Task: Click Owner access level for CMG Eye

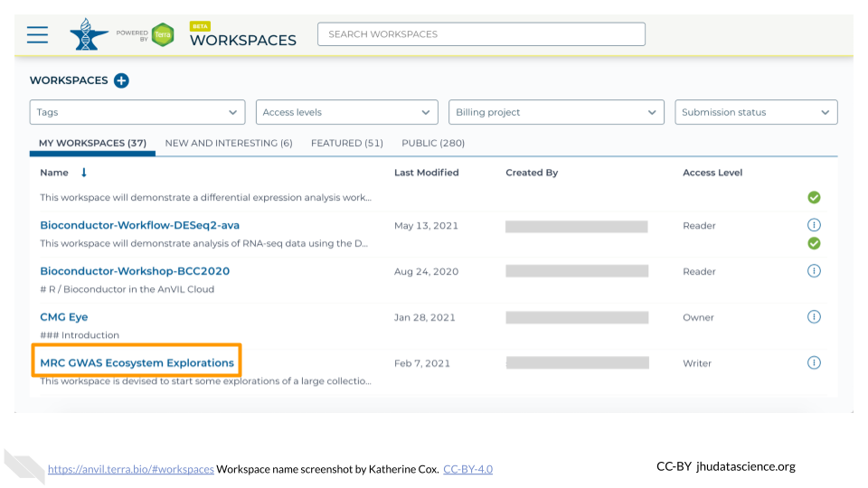Action: point(698,317)
